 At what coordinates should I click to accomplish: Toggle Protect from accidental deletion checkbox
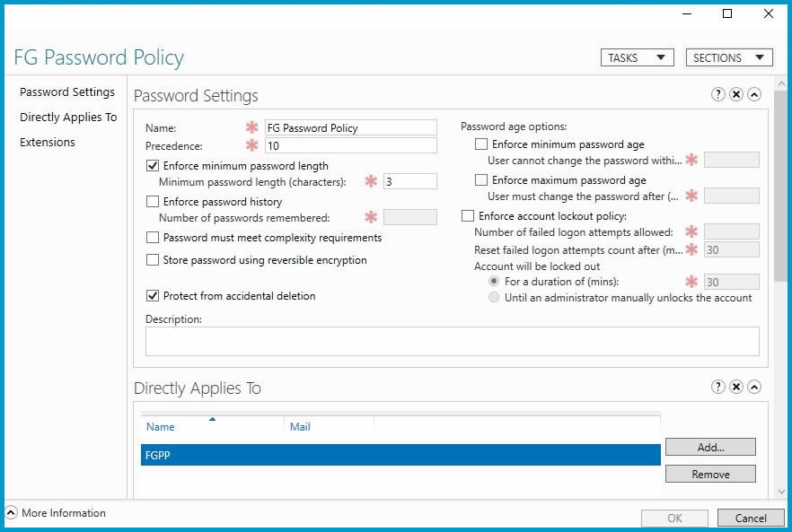click(153, 295)
